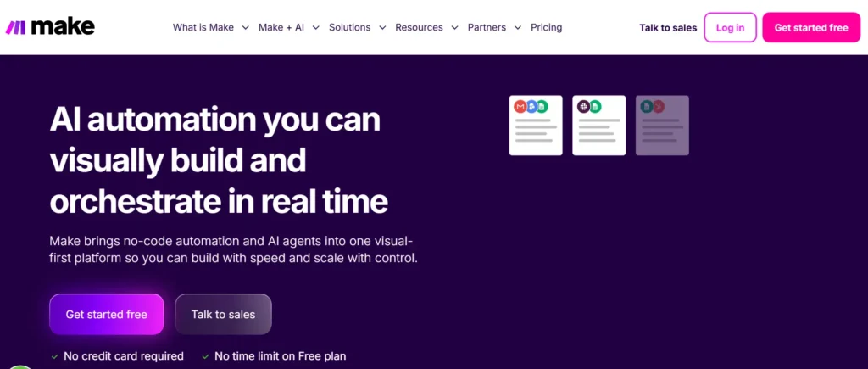Screen dimensions: 868x369
Task: Click the Make logo in header
Action: pos(50,27)
